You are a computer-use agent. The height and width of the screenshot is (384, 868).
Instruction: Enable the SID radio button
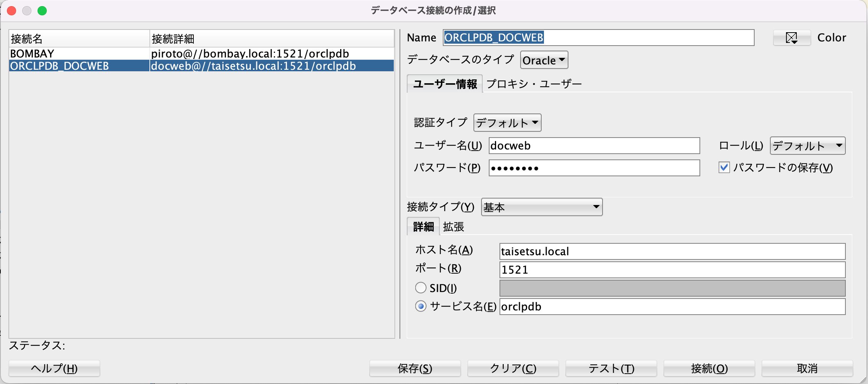coord(421,288)
